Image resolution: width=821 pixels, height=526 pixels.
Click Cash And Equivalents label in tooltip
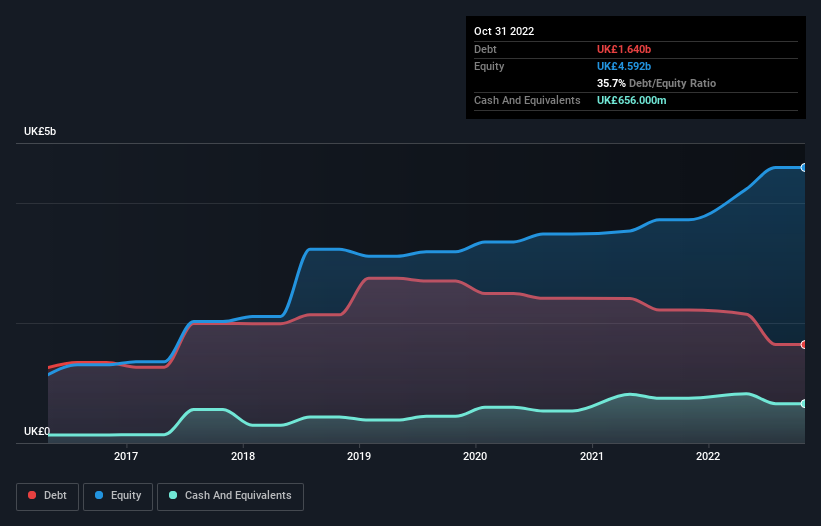click(527, 100)
